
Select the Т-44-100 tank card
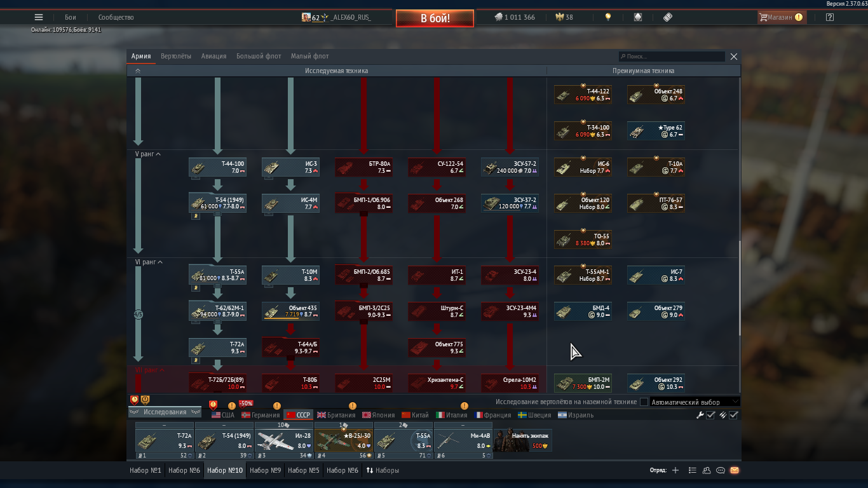point(218,167)
